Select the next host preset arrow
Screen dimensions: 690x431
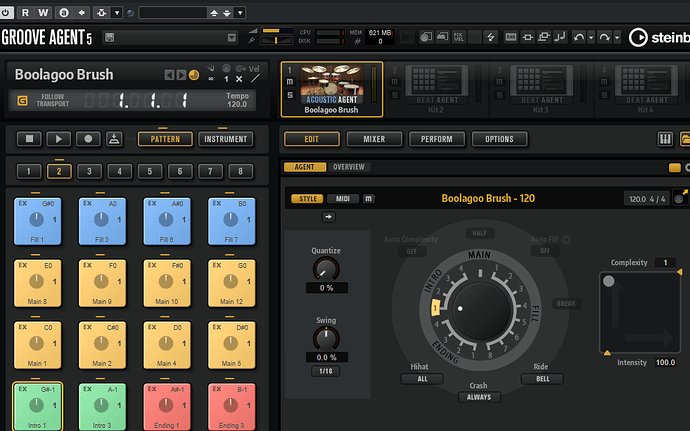[x=227, y=13]
